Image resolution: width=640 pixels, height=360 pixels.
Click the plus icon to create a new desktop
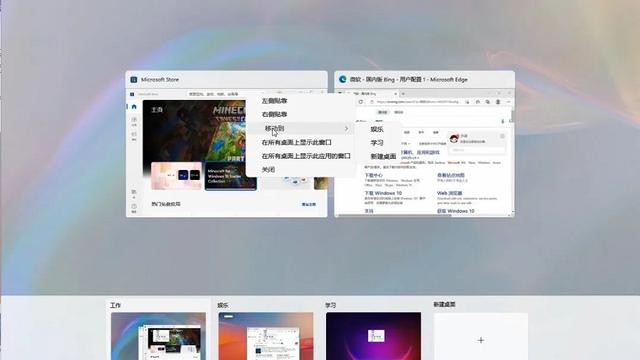point(481,340)
